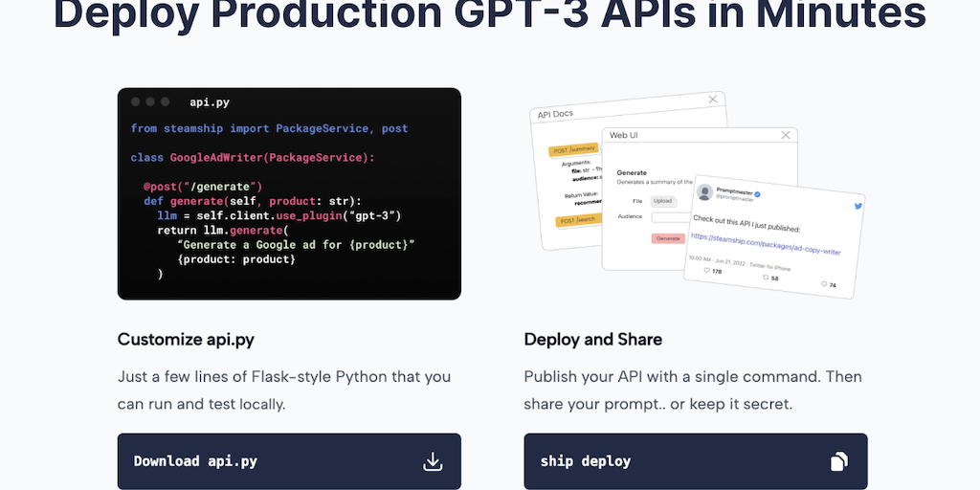Click the red Generate button
Image resolution: width=980 pixels, height=490 pixels.
668,238
